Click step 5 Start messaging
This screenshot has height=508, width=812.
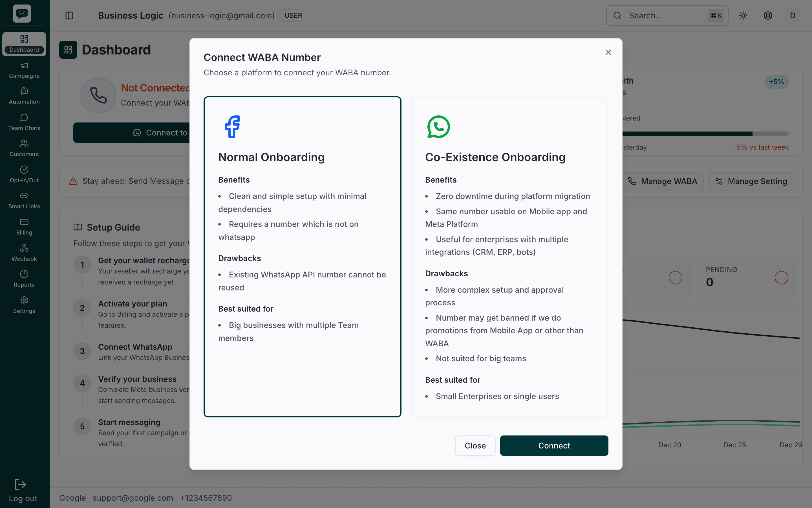(132, 433)
